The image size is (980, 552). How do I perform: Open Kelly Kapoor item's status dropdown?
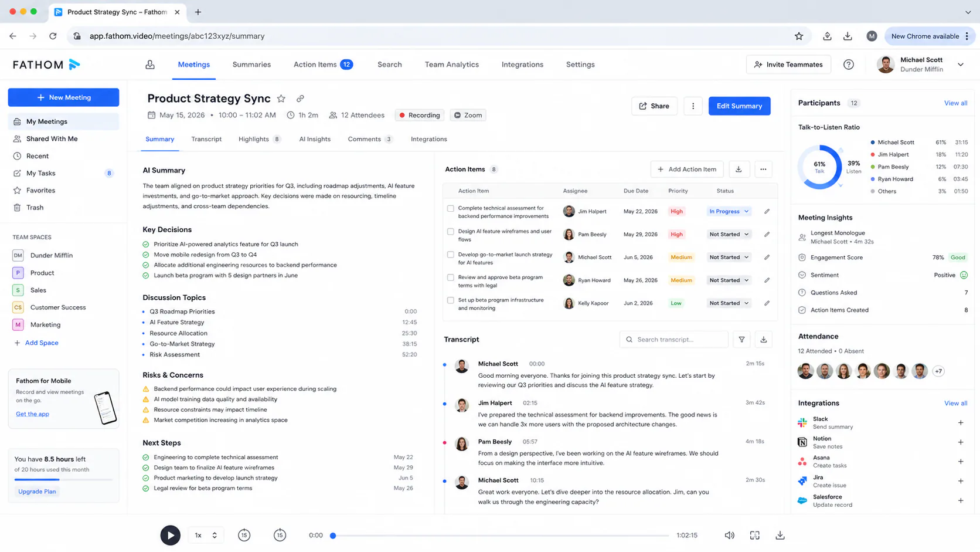729,303
